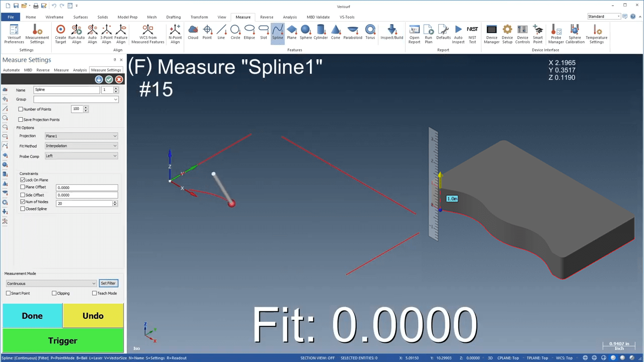Image resolution: width=644 pixels, height=362 pixels.
Task: Open Projection dropdown showing Plane1
Action: pyautogui.click(x=81, y=136)
